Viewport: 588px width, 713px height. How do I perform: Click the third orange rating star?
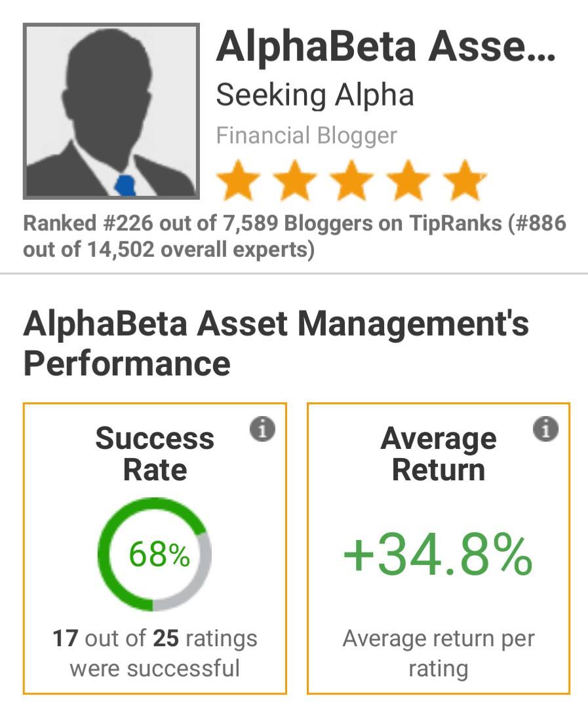tap(351, 180)
